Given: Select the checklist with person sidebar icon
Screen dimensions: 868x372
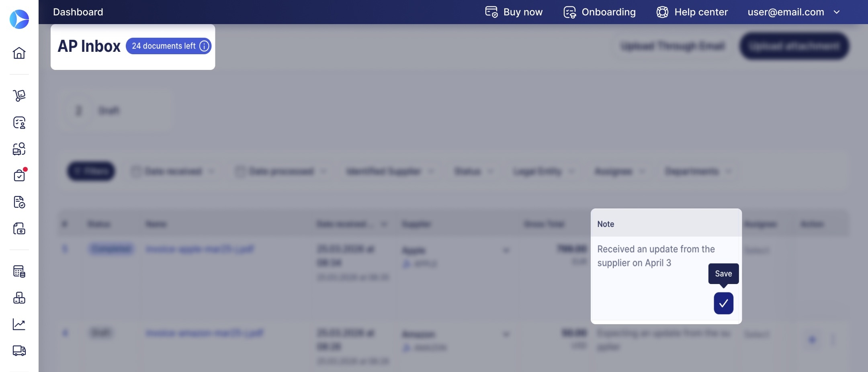Looking at the screenshot, I should pos(19,123).
